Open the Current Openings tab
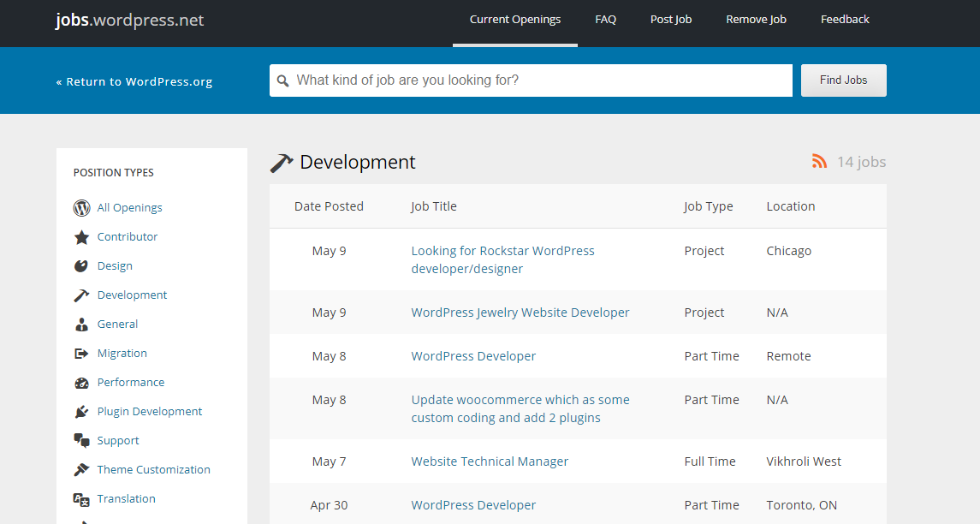Screen dimensions: 980x524 click(x=515, y=20)
